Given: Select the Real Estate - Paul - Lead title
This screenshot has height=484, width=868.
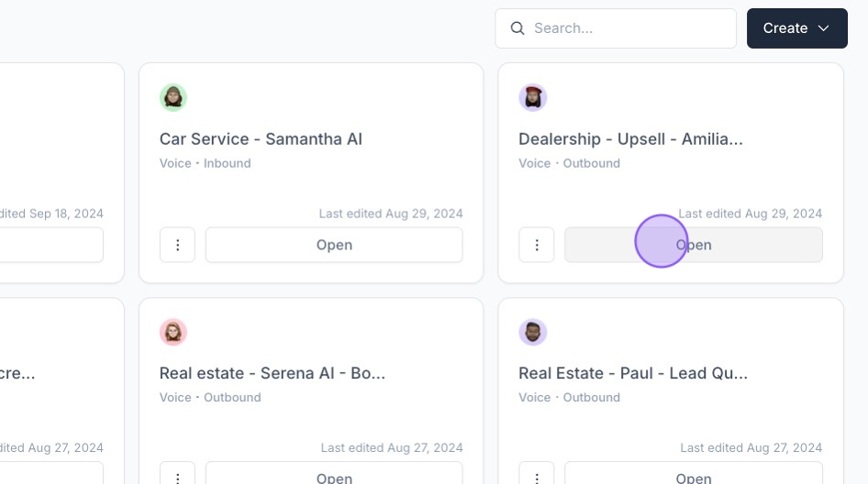Looking at the screenshot, I should click(x=633, y=374).
